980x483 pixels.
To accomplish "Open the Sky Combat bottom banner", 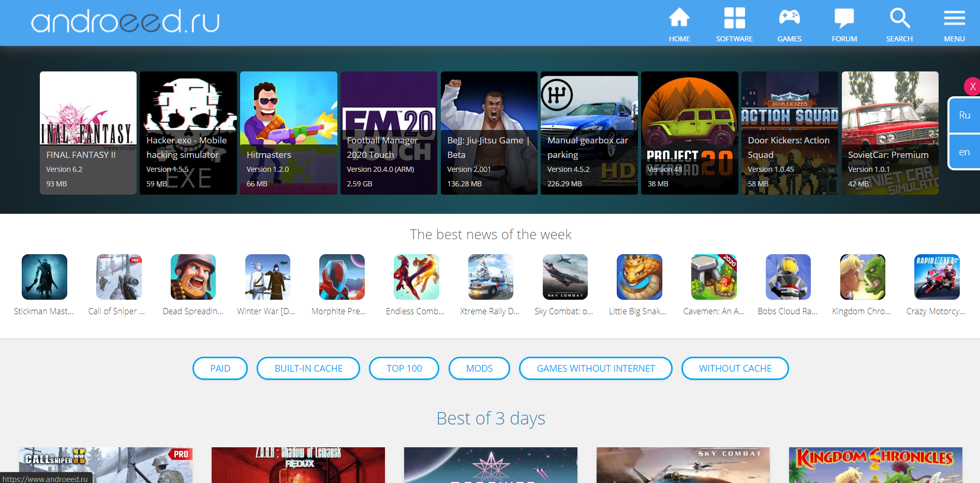I will click(683, 465).
